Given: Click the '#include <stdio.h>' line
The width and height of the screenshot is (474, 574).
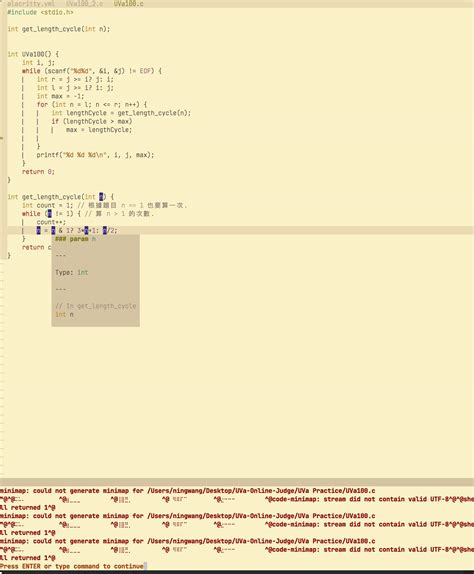Looking at the screenshot, I should (40, 12).
